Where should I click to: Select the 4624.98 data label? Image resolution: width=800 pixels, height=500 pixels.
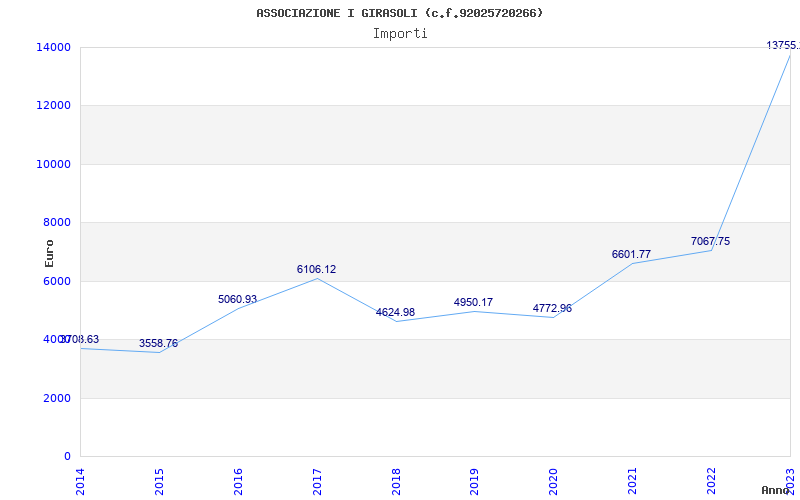click(395, 312)
